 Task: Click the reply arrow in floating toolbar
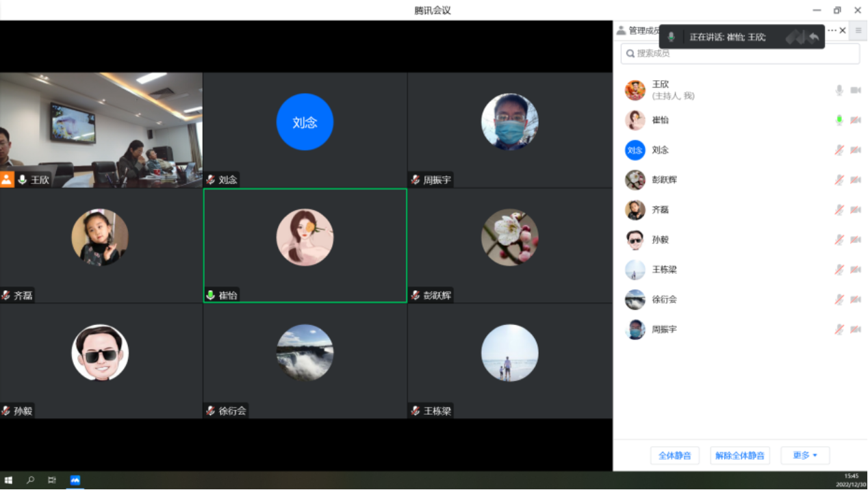(x=813, y=37)
